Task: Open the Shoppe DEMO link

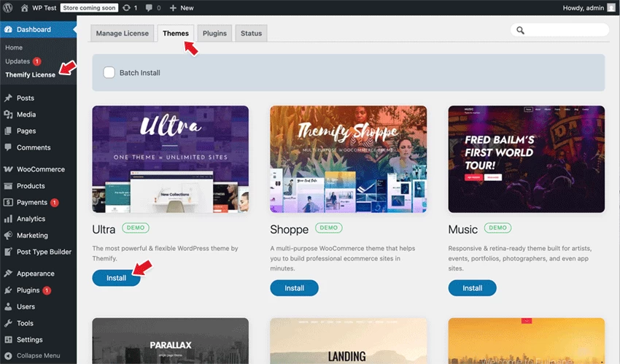Action: coord(328,228)
